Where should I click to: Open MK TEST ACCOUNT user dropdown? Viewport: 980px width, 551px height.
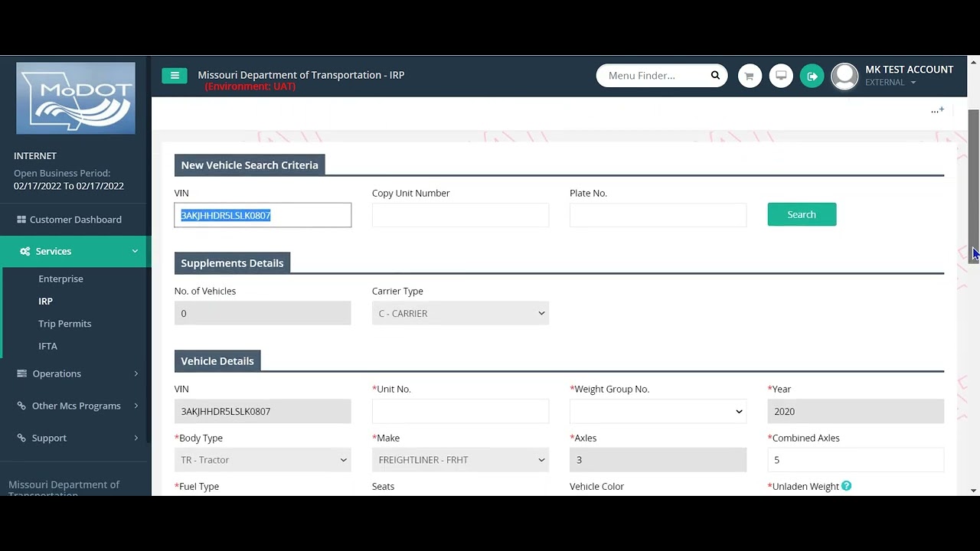pos(909,76)
